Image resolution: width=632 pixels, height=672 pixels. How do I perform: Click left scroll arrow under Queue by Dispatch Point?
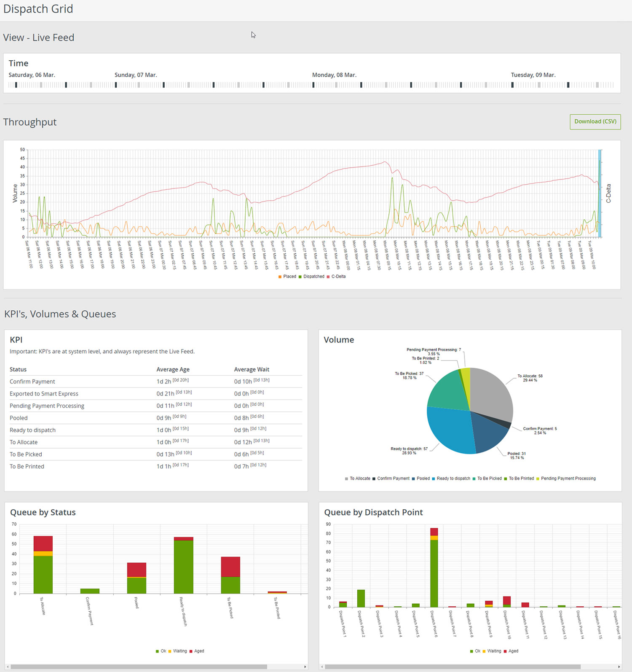[x=321, y=667]
